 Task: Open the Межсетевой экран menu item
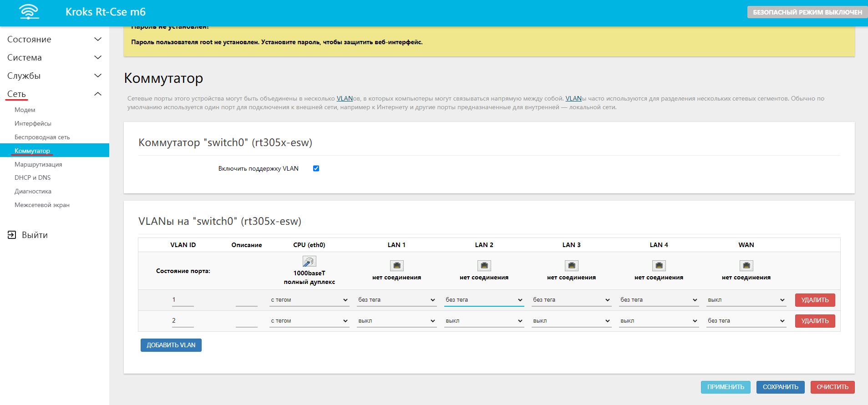click(42, 205)
